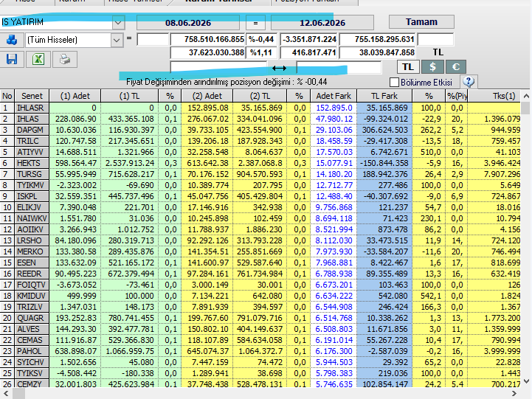
Task: Sort by the Tks(1) column header
Action: (x=494, y=96)
